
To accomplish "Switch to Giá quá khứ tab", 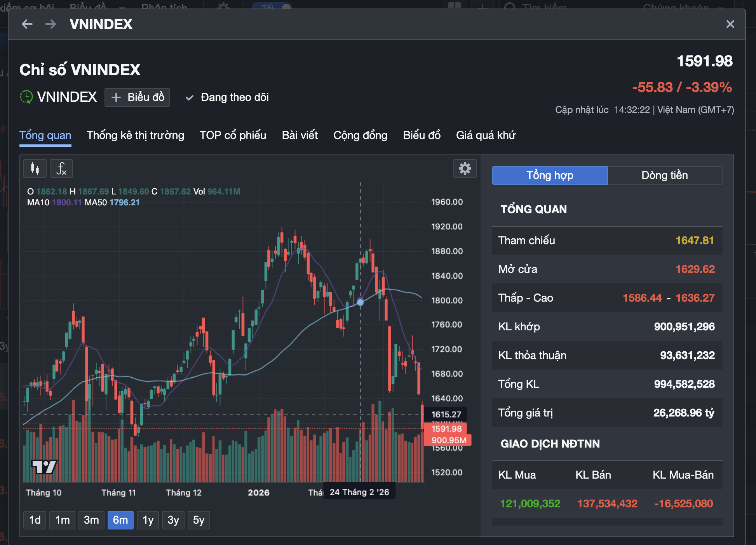I will (x=486, y=135).
